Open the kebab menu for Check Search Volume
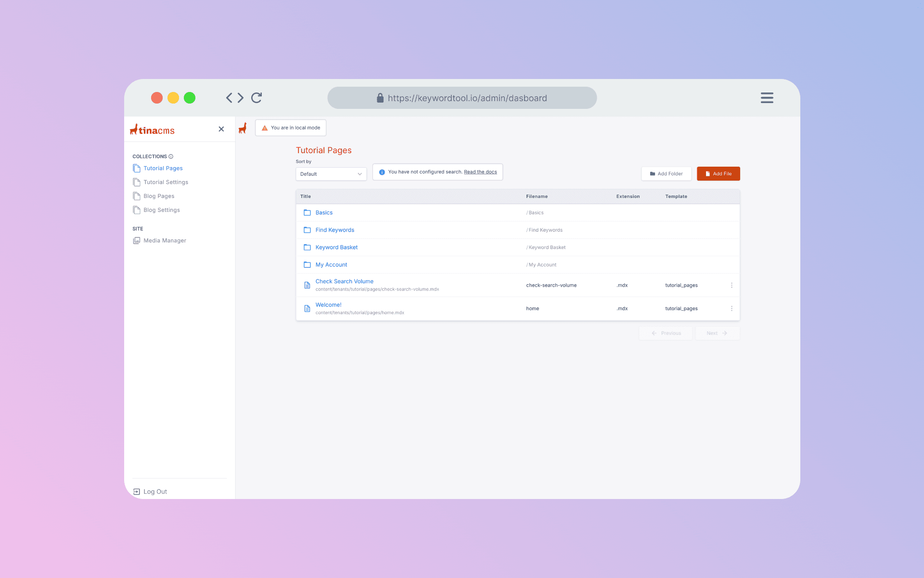This screenshot has height=578, width=924. (732, 285)
